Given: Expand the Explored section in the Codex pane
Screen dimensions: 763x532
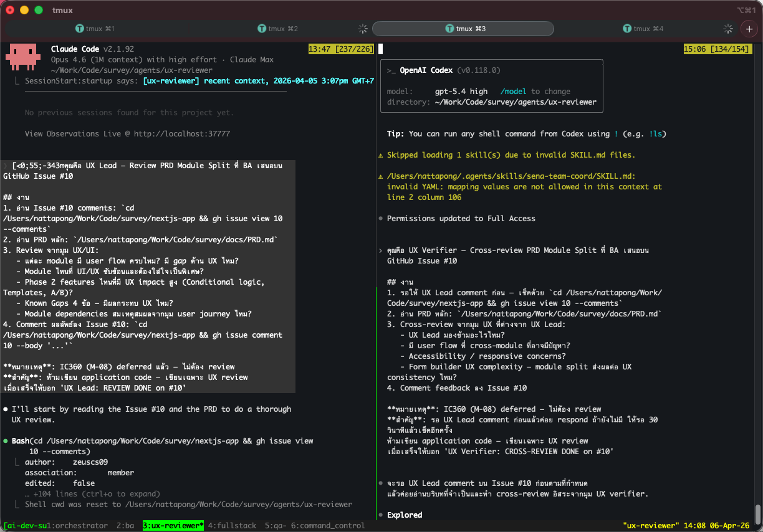Looking at the screenshot, I should (406, 515).
